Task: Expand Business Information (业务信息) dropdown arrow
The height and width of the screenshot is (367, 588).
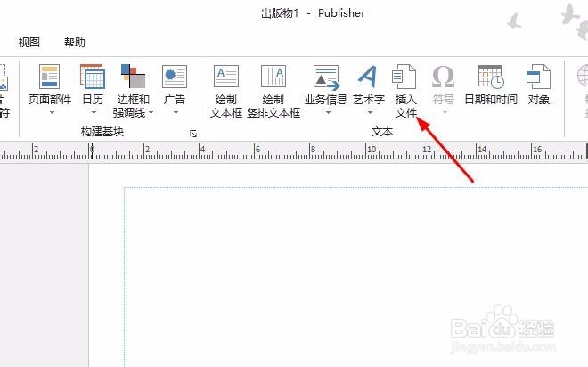Action: pyautogui.click(x=328, y=112)
